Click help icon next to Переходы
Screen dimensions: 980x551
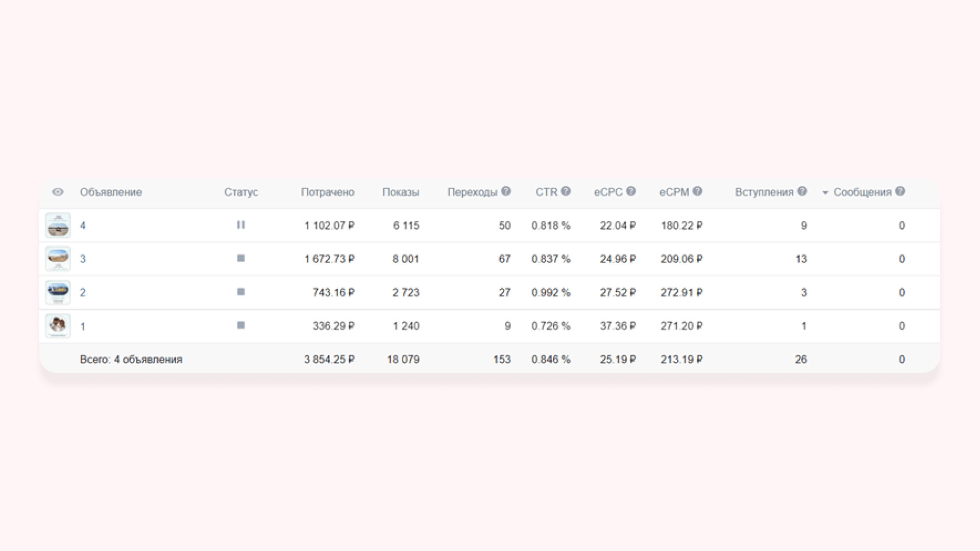pyautogui.click(x=505, y=191)
